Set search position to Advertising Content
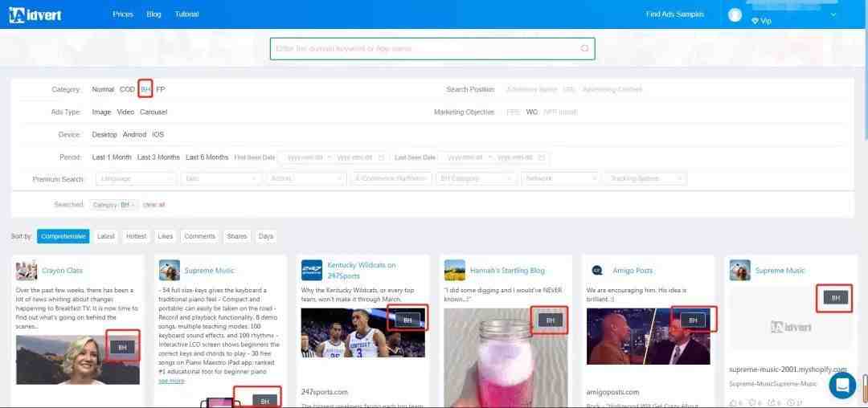Screen dimensions: 868x408 612,89
